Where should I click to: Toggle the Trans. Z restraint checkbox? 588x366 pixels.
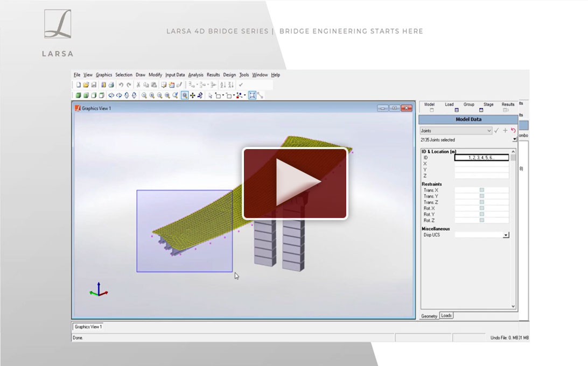[482, 202]
